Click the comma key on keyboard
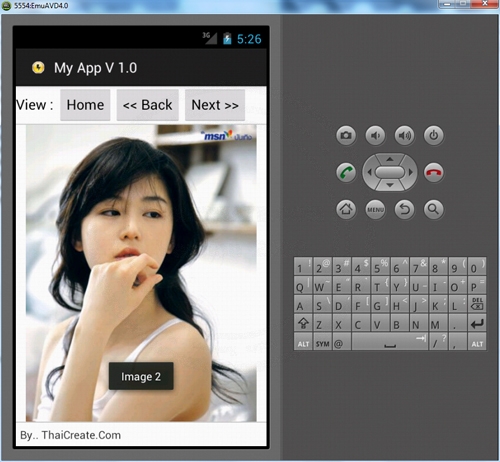Image resolution: width=500 pixels, height=462 pixels. point(458,342)
